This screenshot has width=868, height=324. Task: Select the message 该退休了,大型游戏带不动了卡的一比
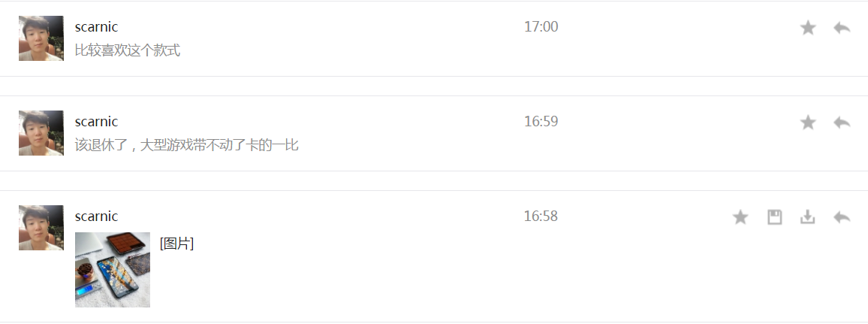(x=186, y=146)
